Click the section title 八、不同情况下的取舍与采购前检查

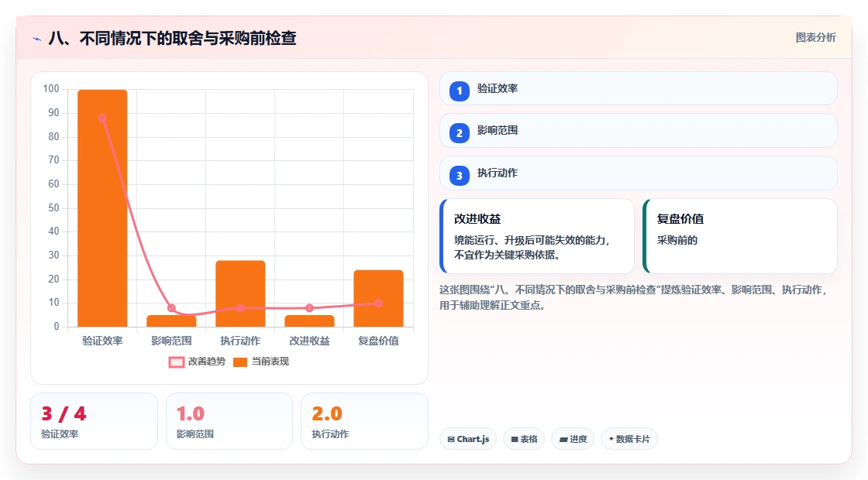click(173, 39)
